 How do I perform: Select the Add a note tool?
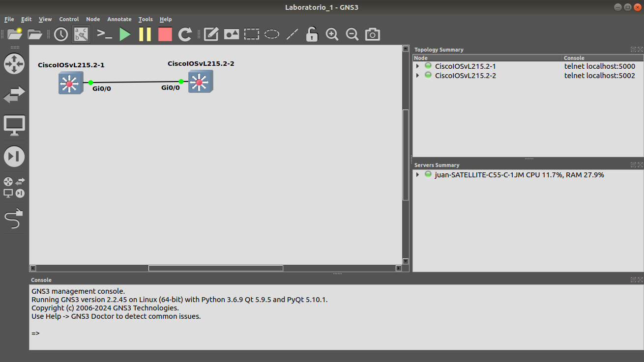pos(211,34)
